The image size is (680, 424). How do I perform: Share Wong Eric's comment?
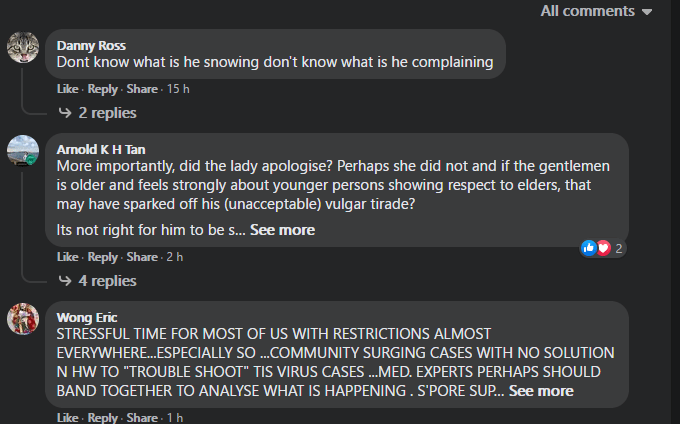click(x=142, y=417)
